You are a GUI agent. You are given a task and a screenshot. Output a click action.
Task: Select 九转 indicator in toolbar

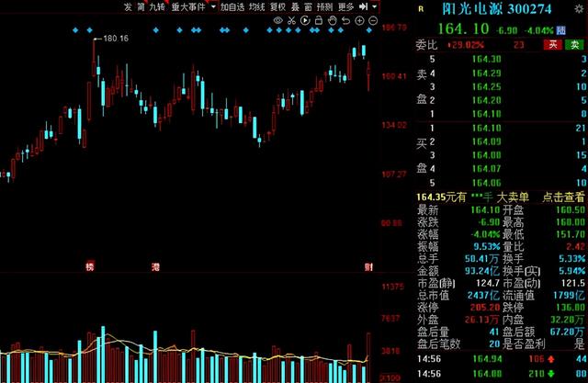(157, 6)
